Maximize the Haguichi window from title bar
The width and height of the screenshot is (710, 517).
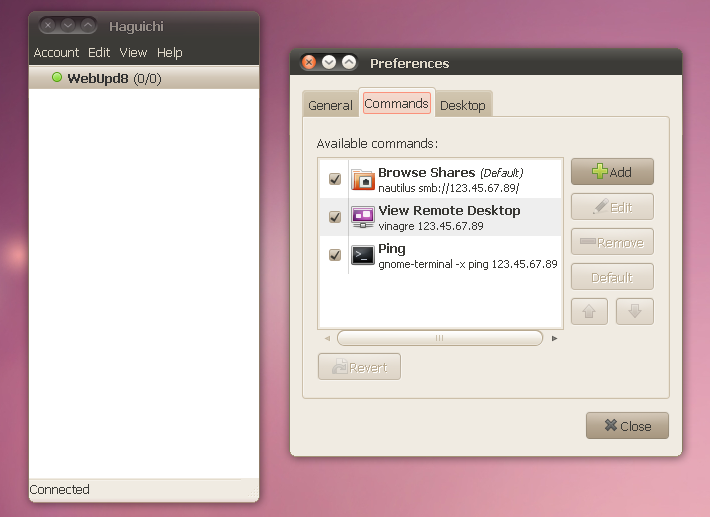88,25
